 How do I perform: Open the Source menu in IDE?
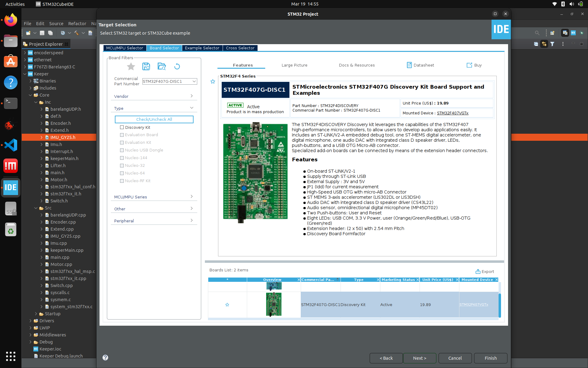point(56,24)
